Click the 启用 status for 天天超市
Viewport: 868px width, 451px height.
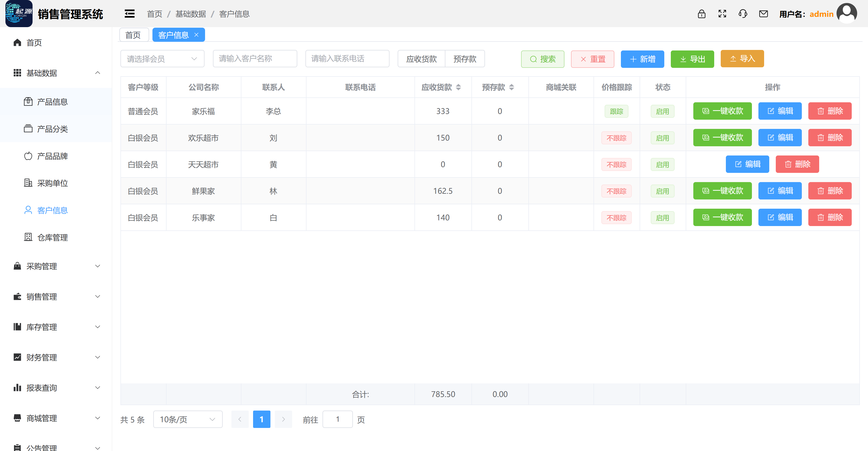pyautogui.click(x=662, y=164)
